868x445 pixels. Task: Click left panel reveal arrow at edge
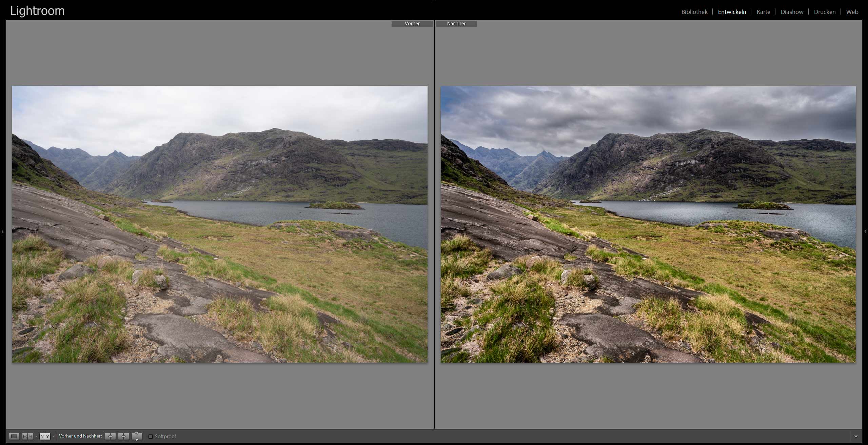2,231
